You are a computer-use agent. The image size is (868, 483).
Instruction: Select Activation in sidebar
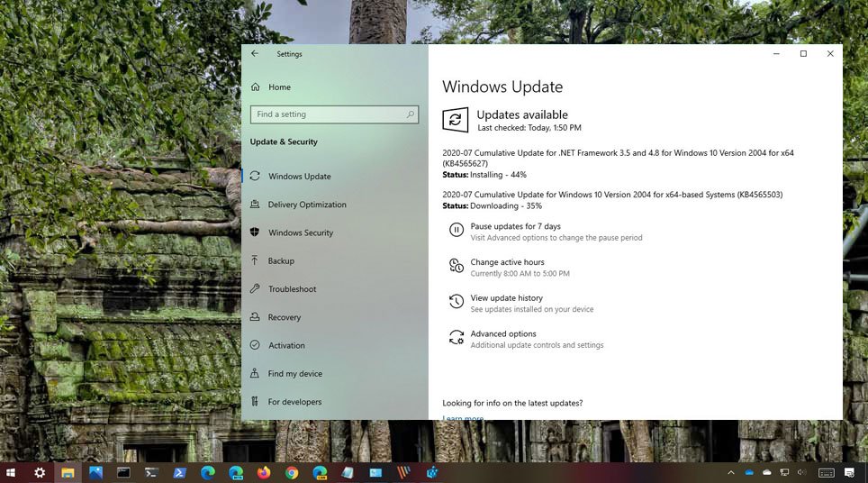coord(286,345)
